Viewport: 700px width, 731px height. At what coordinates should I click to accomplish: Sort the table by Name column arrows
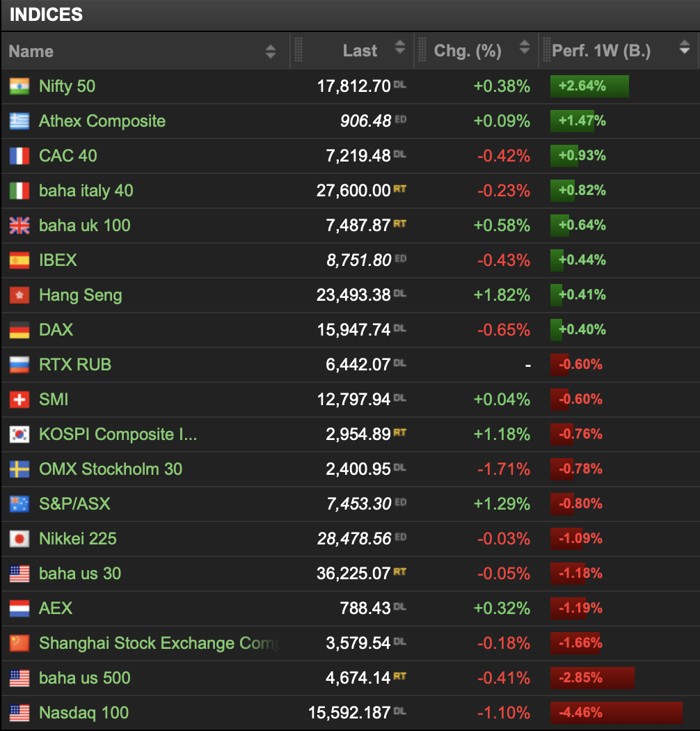point(270,52)
